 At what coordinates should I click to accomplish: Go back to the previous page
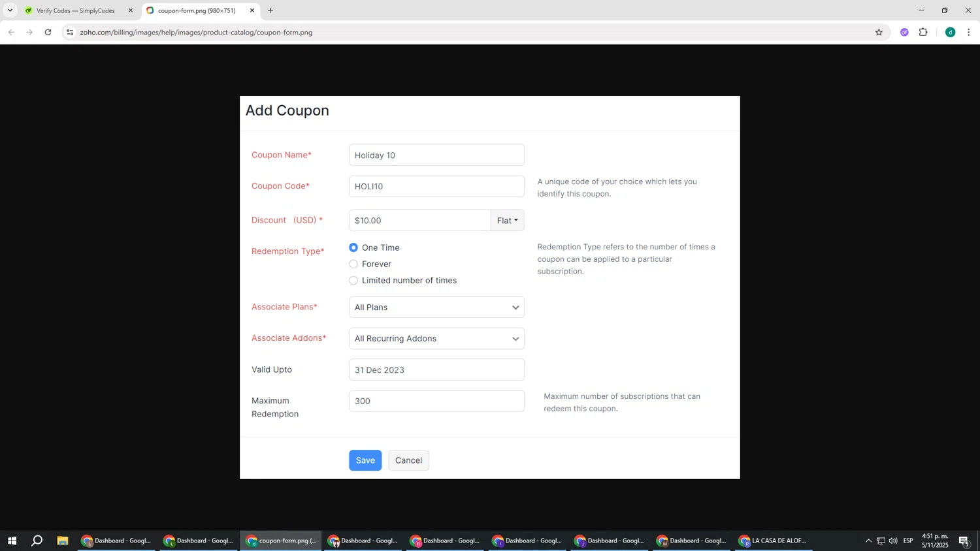pyautogui.click(x=11, y=32)
